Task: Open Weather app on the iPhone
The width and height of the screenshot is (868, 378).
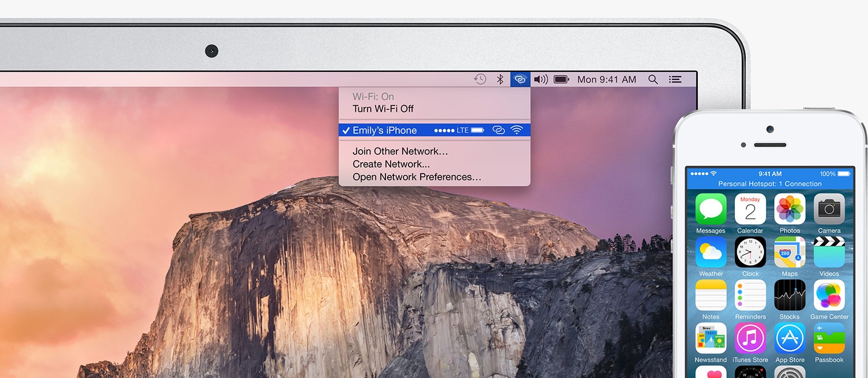Action: (711, 252)
